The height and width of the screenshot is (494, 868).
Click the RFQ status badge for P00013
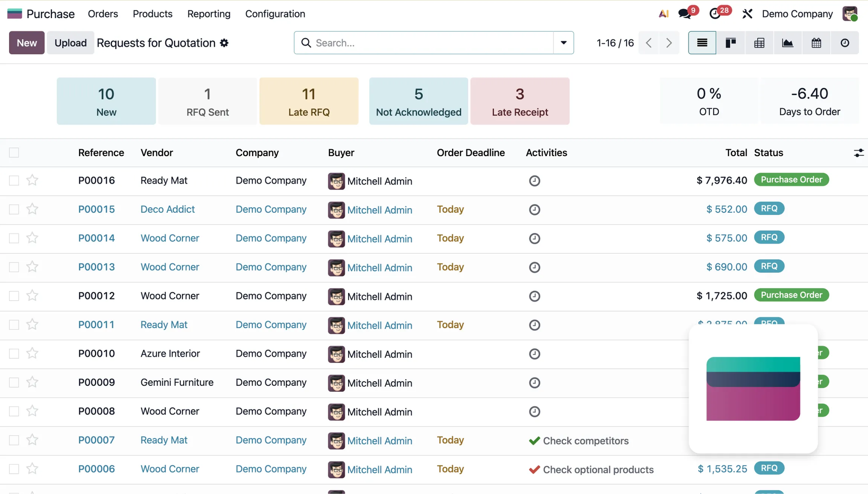tap(769, 266)
